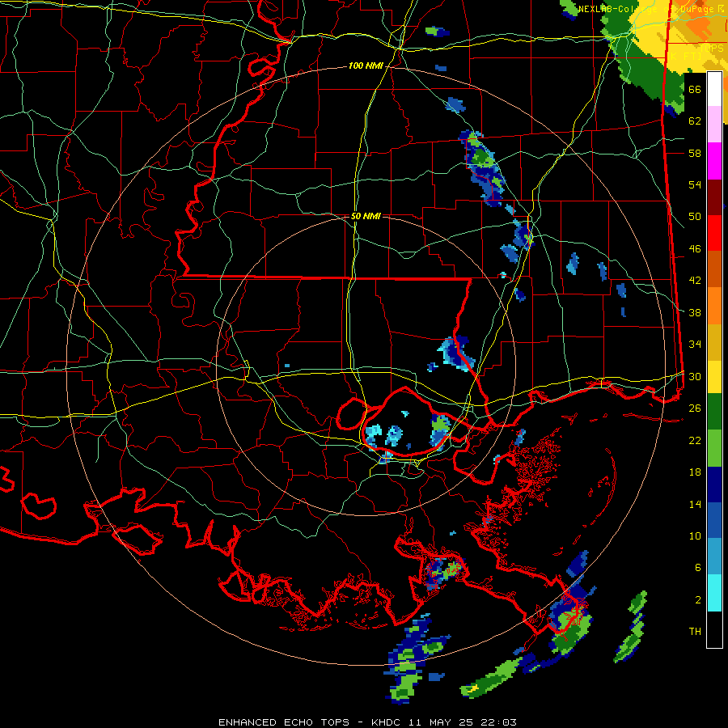Screen dimensions: 728x728
Task: Click the legend value '62'
Action: point(695,121)
